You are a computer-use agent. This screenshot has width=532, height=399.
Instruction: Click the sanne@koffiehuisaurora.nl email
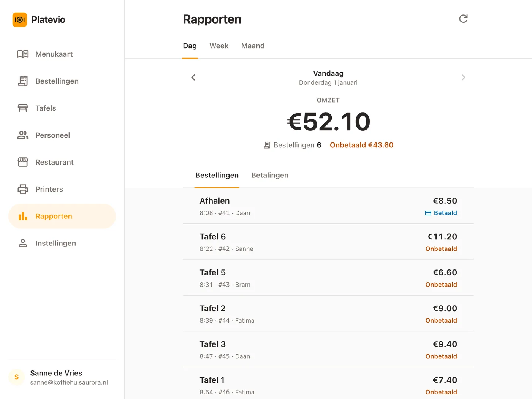tap(69, 382)
